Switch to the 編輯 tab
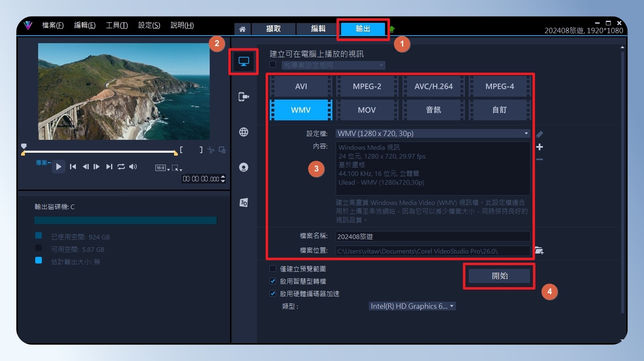This screenshot has width=644, height=361. (x=318, y=29)
